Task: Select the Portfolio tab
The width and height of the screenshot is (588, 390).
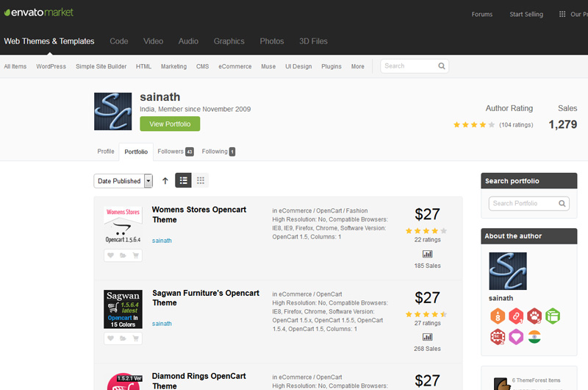Action: point(136,152)
